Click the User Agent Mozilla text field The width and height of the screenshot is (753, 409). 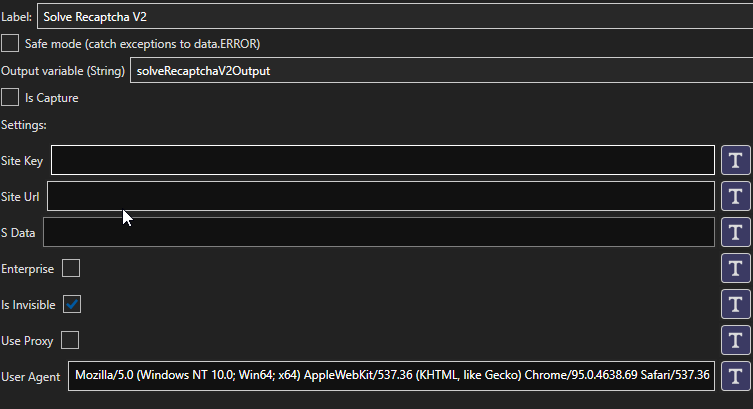pyautogui.click(x=391, y=376)
